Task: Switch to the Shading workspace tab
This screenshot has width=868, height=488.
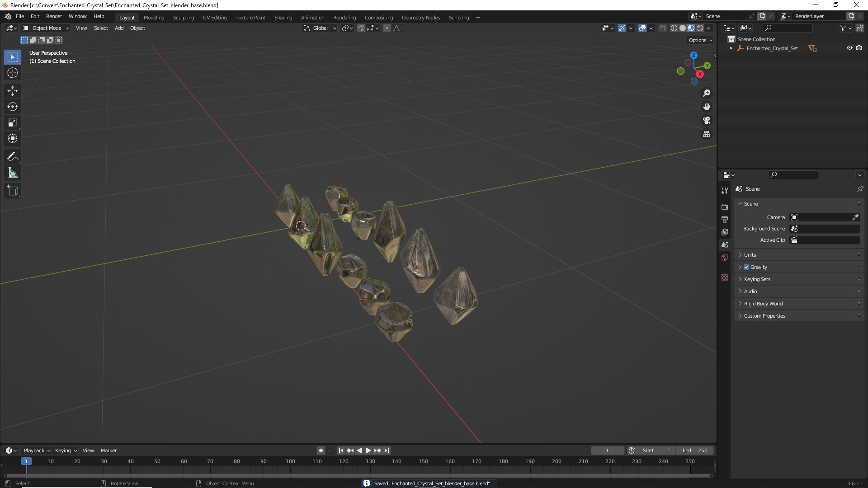Action: click(283, 18)
